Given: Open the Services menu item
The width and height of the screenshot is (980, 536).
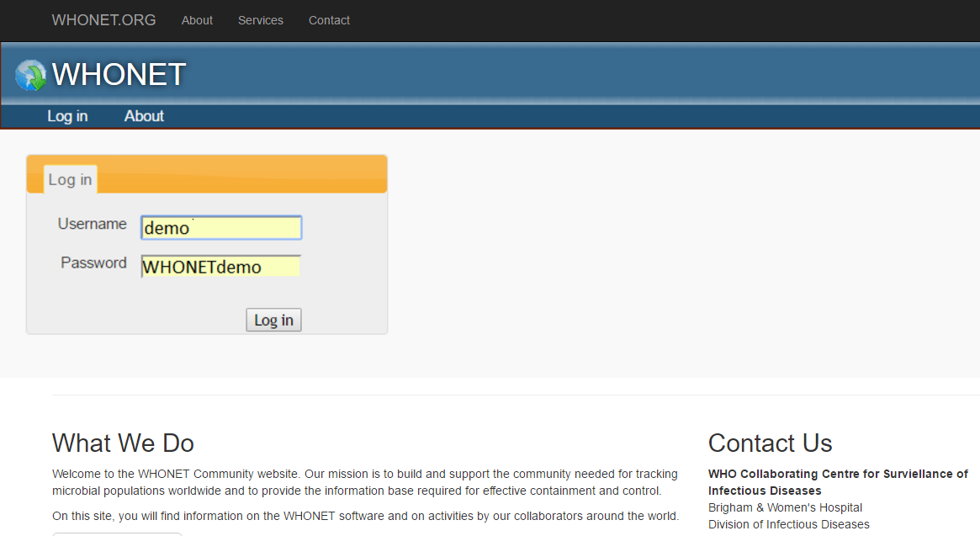Looking at the screenshot, I should 261,20.
